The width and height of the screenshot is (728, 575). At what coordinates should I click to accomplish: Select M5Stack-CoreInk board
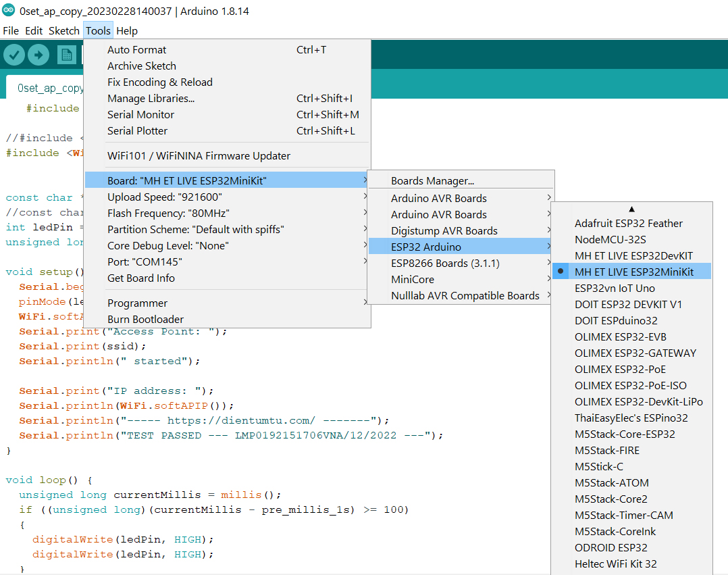(631, 532)
